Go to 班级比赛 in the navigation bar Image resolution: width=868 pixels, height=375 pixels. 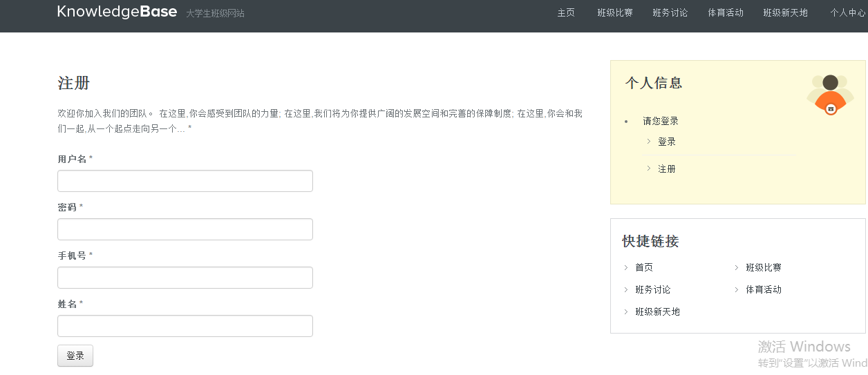614,12
